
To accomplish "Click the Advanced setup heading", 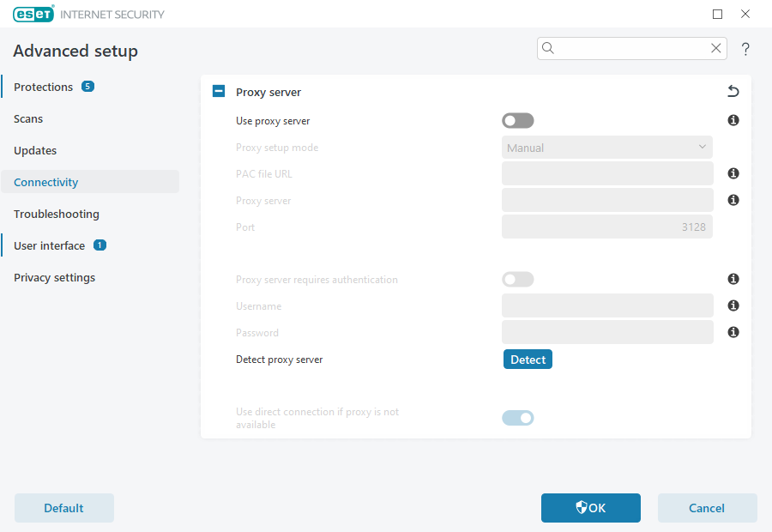I will [75, 51].
